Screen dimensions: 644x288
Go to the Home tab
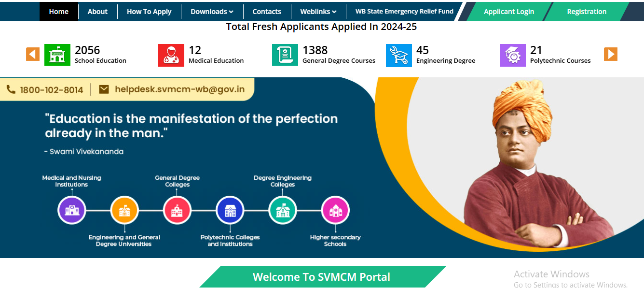pos(59,12)
